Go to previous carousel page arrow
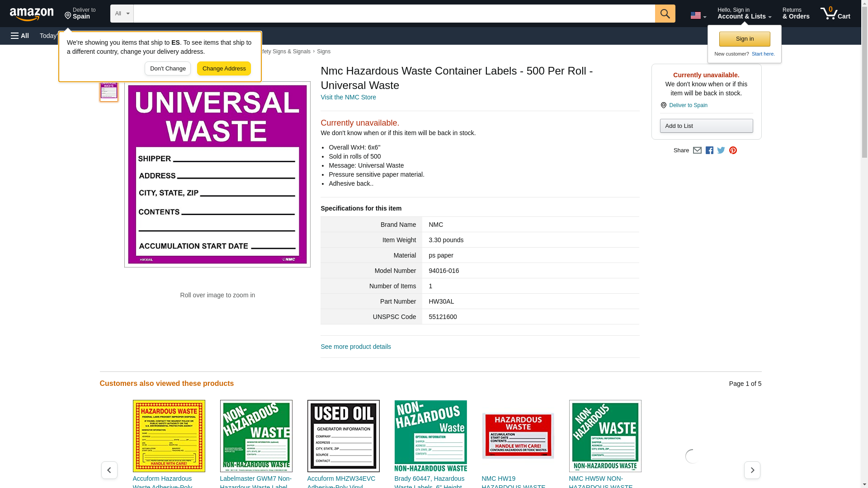 pyautogui.click(x=109, y=470)
